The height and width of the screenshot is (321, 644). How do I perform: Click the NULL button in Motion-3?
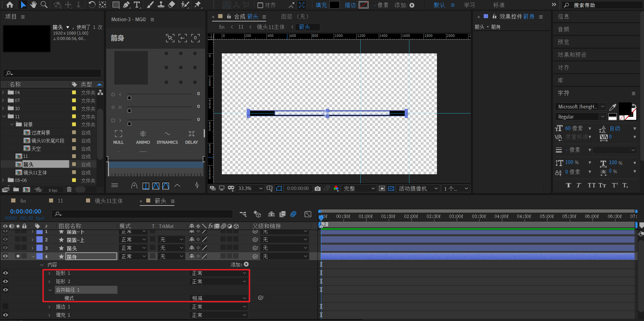118,137
